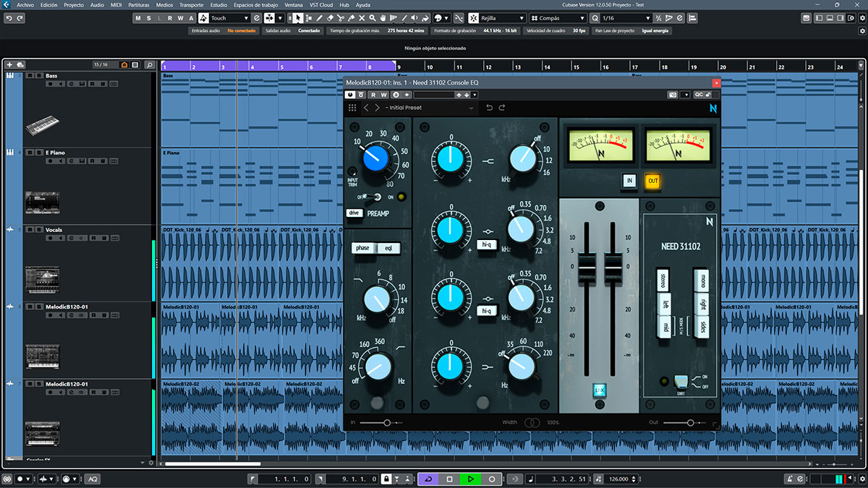Viewport: 868px width, 488px height.
Task: Open dropdown arrow next to plug-in snapshot
Action: [x=685, y=94]
